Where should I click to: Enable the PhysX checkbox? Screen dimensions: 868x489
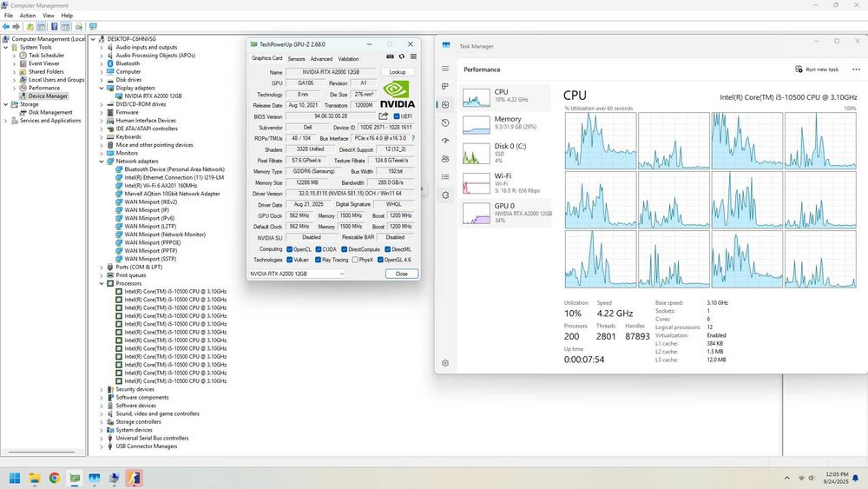[355, 260]
